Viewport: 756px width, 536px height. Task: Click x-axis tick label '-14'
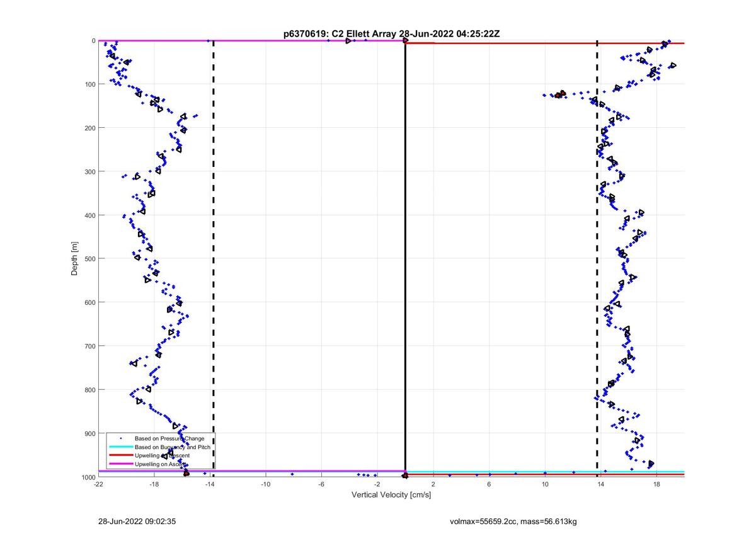(x=210, y=484)
